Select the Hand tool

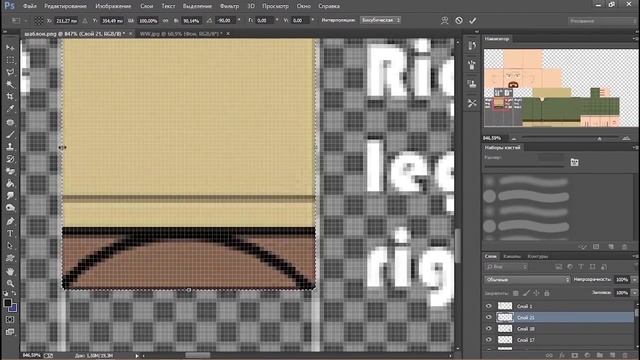pos(10,271)
